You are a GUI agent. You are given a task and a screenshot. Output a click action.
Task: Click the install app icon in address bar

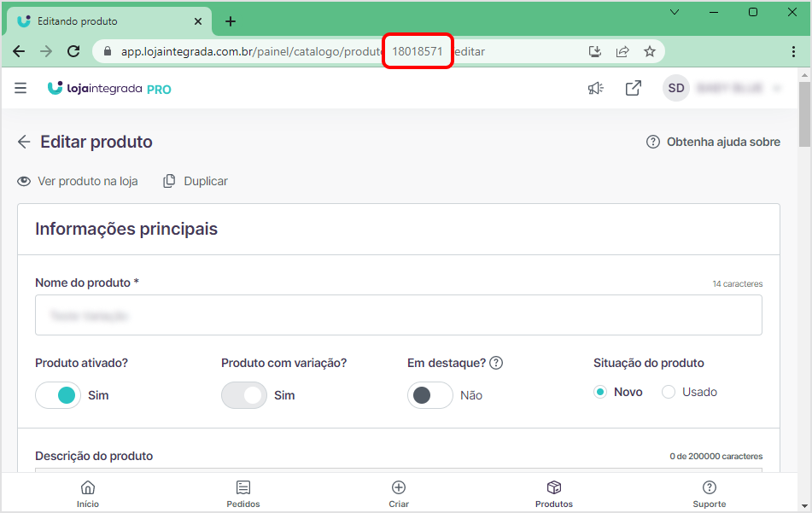[x=595, y=51]
